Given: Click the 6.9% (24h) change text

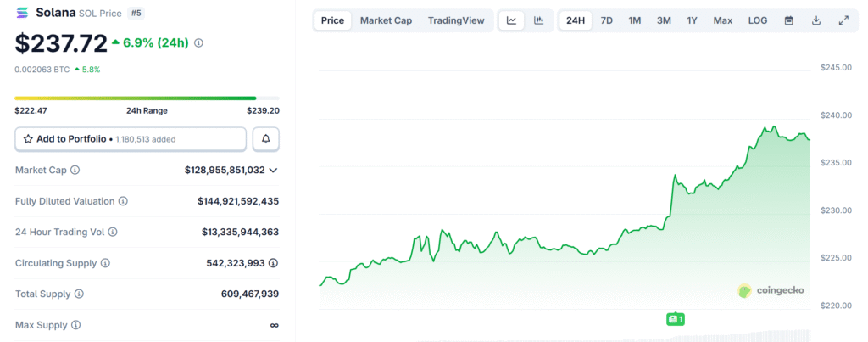Looking at the screenshot, I should tap(156, 43).
